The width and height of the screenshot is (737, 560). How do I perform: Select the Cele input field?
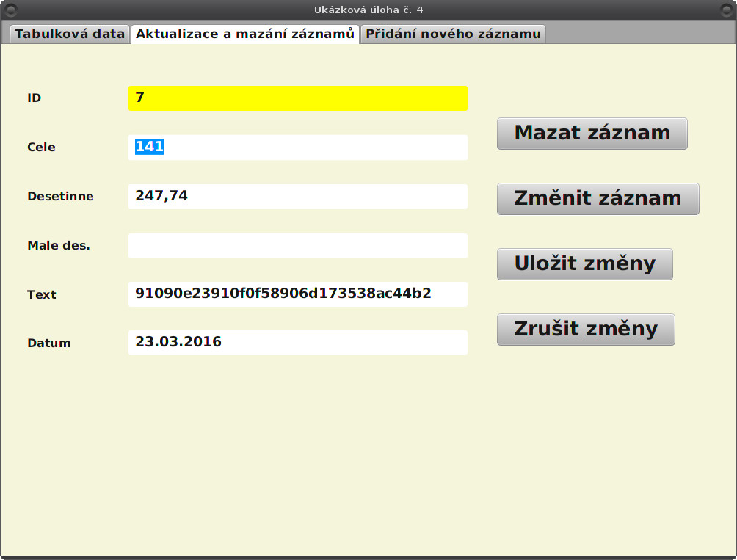[298, 147]
